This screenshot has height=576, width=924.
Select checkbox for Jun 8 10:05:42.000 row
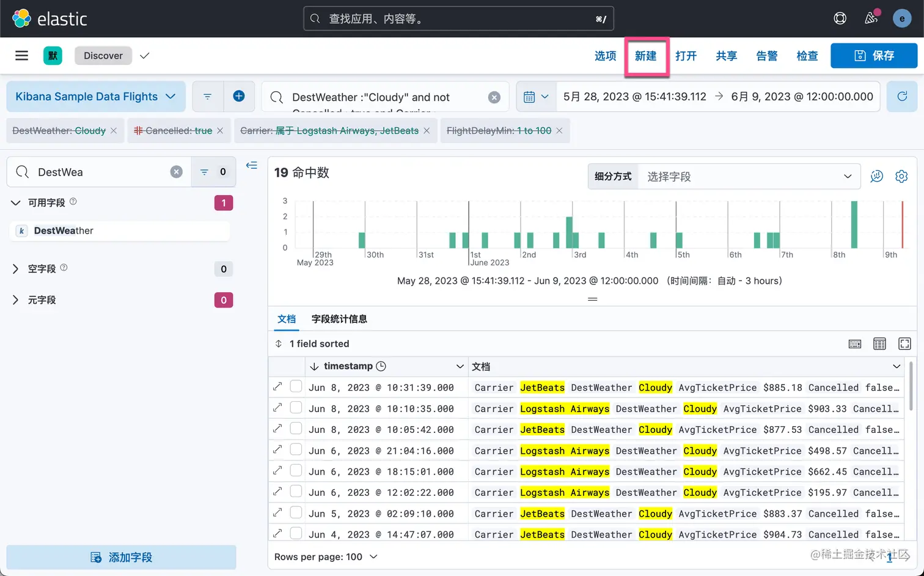296,428
